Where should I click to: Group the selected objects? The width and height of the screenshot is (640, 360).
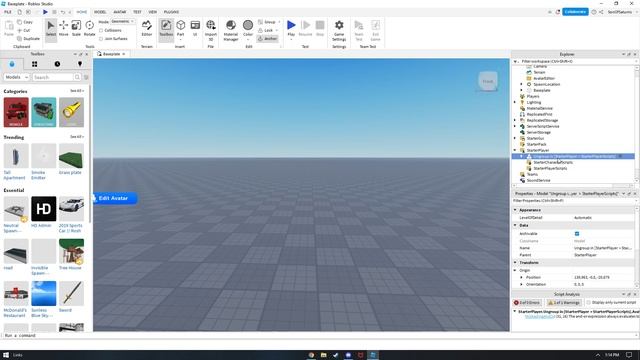[267, 22]
